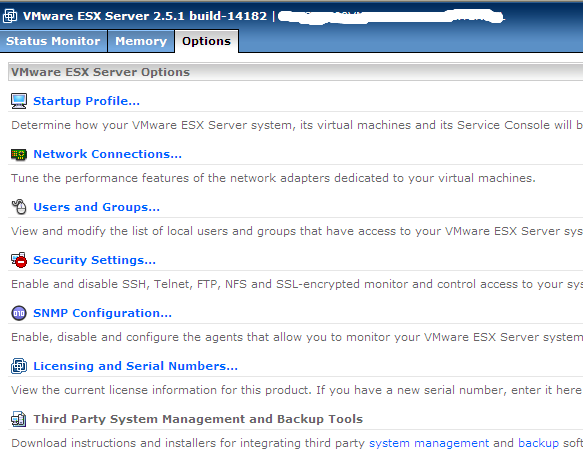
Task: Click description starting 'Enable and disable SSH'
Action: (297, 284)
